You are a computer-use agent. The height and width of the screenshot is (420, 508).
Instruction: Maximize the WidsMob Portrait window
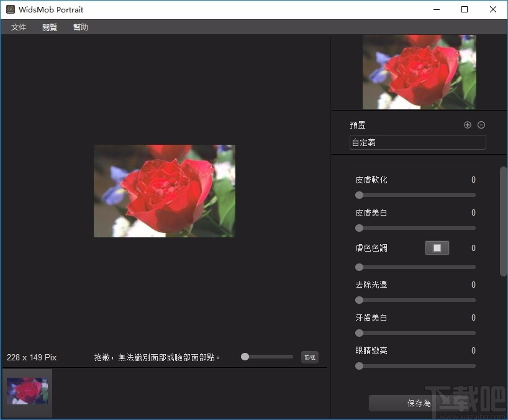[x=465, y=9]
